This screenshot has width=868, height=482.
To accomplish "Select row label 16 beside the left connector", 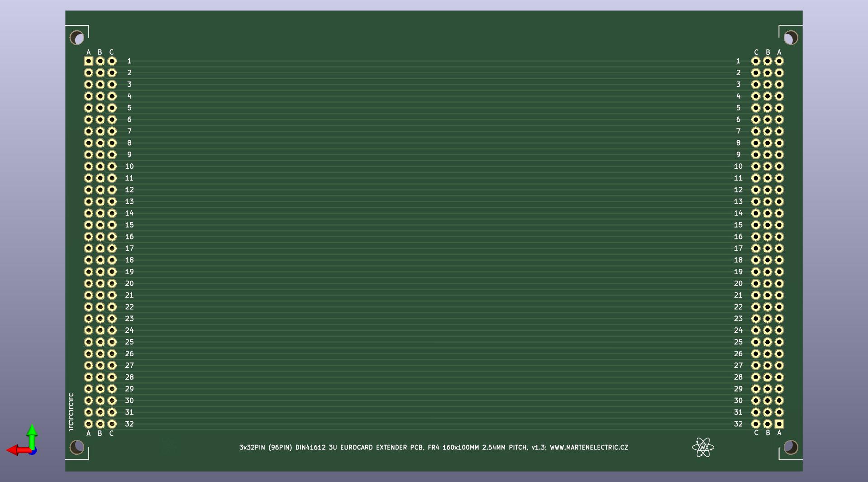I will pyautogui.click(x=129, y=237).
